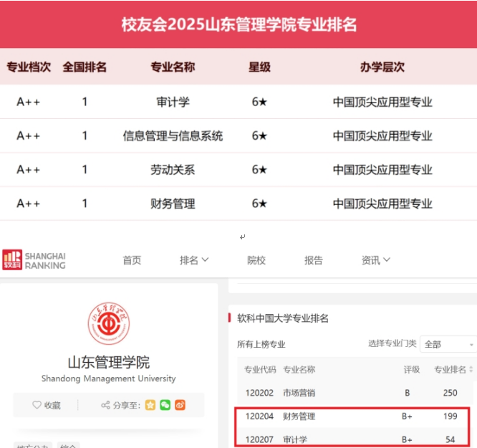Click the heart favorite (收藏) icon
The image size is (477, 448).
tap(37, 405)
